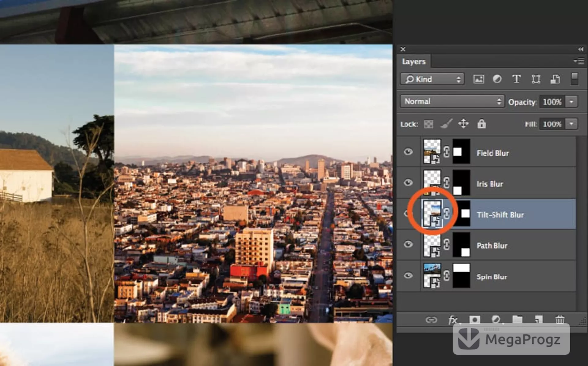Select the Path Blur layer name
The width and height of the screenshot is (588, 366).
[x=492, y=246]
